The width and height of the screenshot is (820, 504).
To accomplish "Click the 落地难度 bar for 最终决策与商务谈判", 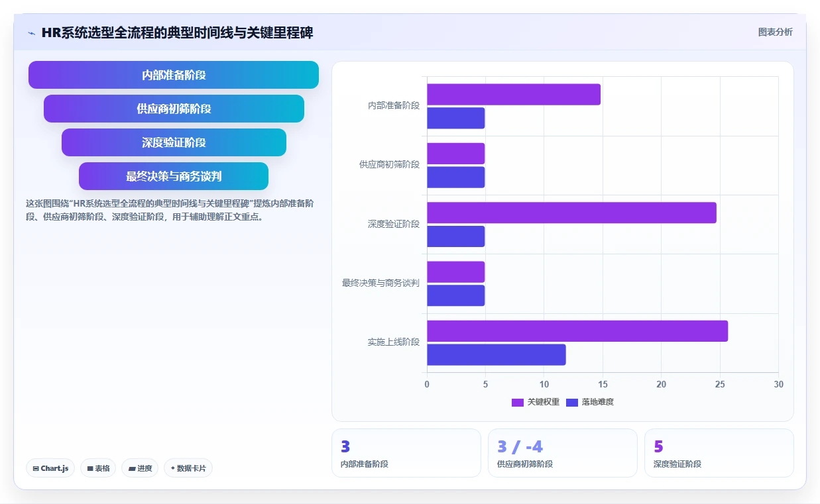I will (456, 295).
